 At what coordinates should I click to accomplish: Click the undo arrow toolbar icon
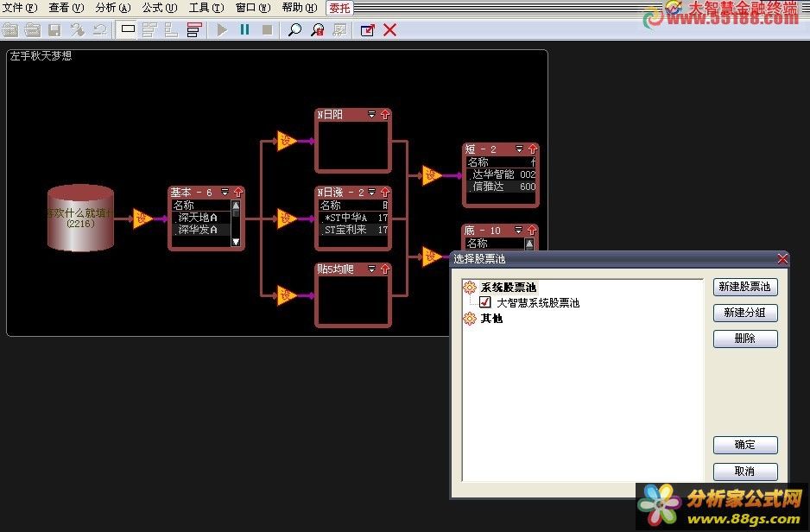pyautogui.click(x=100, y=30)
